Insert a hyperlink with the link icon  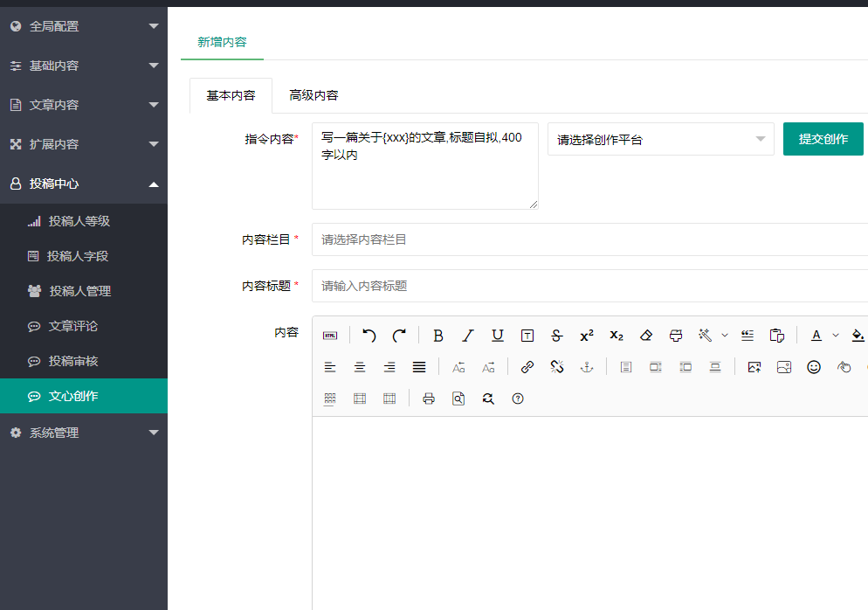(x=527, y=367)
